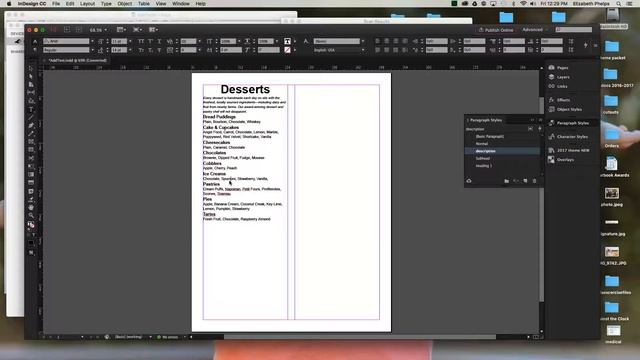Select the Gradient Swatch tool
This screenshot has height=360, width=640.
[31, 175]
